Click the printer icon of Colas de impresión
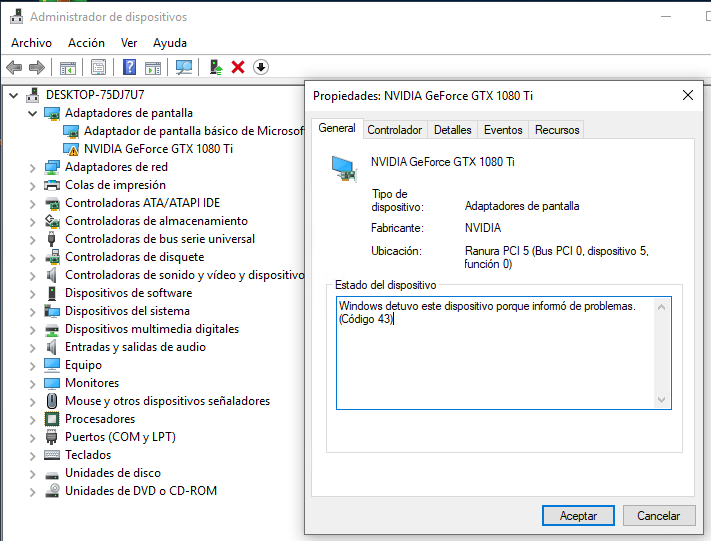 (x=52, y=185)
